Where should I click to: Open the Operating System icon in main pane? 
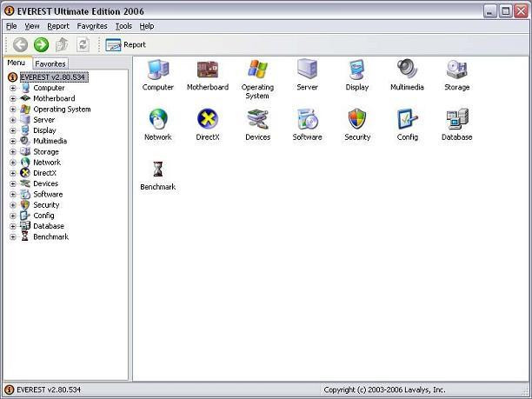click(257, 70)
